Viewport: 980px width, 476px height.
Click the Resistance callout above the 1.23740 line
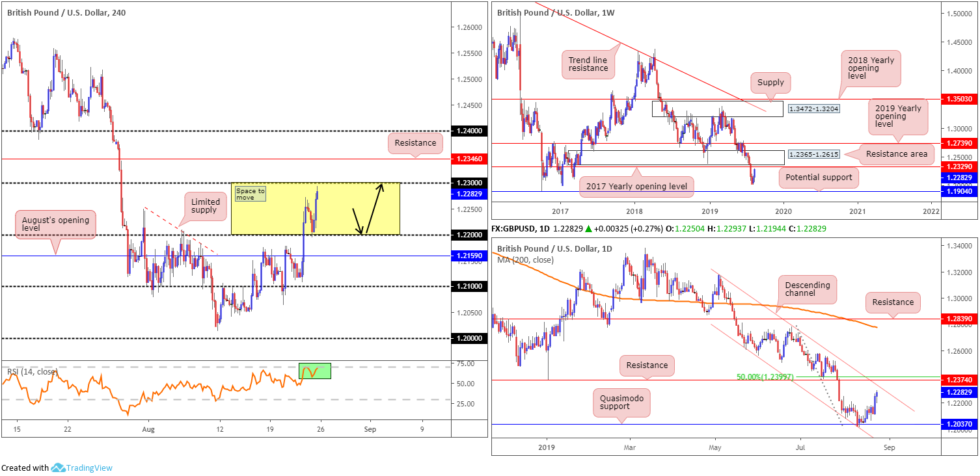(x=647, y=365)
